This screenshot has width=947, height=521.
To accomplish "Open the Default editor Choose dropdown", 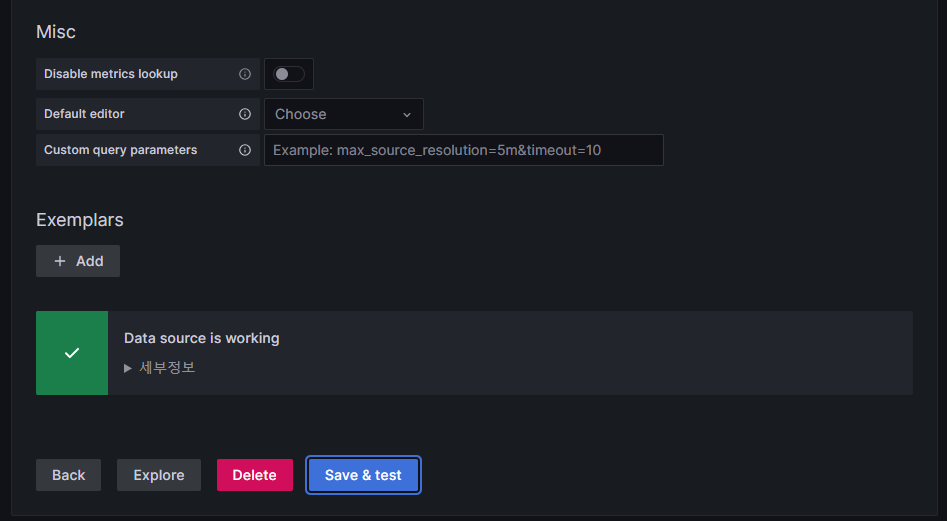I will (x=344, y=114).
